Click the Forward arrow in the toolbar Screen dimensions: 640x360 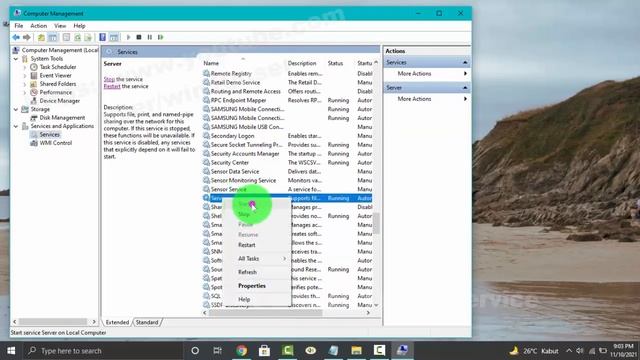click(x=27, y=38)
